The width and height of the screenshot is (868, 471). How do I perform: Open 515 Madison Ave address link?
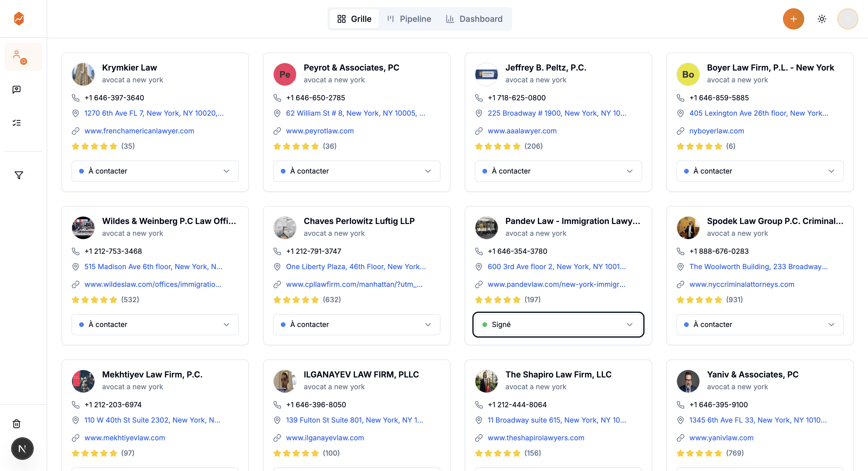click(153, 266)
